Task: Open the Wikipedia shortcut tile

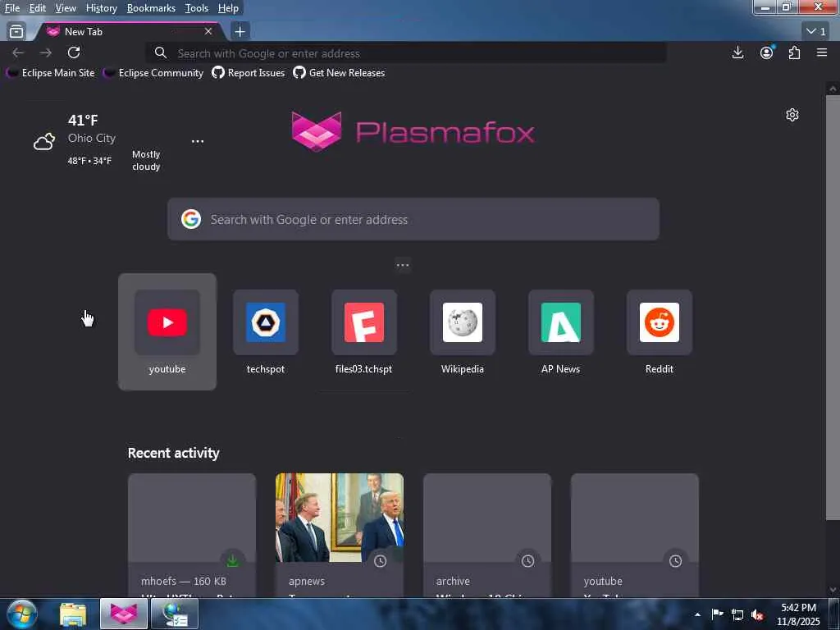Action: 463,331
